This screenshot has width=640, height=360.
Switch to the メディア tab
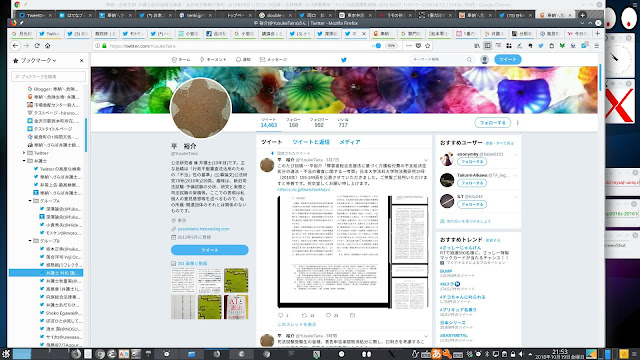pos(350,142)
